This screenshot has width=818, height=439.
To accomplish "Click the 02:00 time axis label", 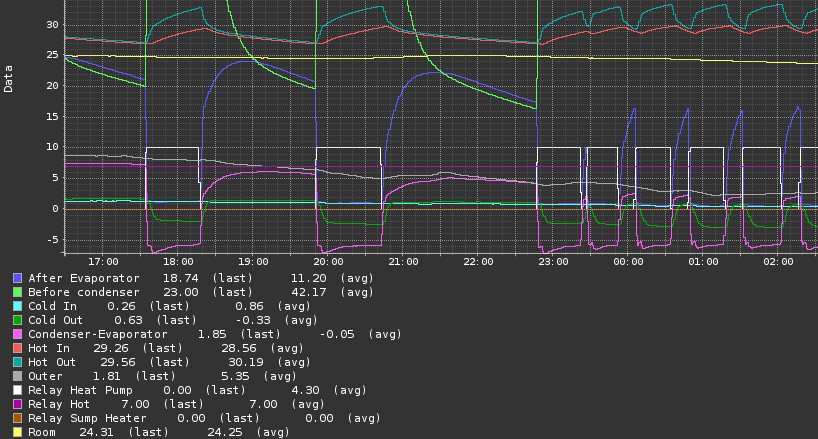I will 778,261.
